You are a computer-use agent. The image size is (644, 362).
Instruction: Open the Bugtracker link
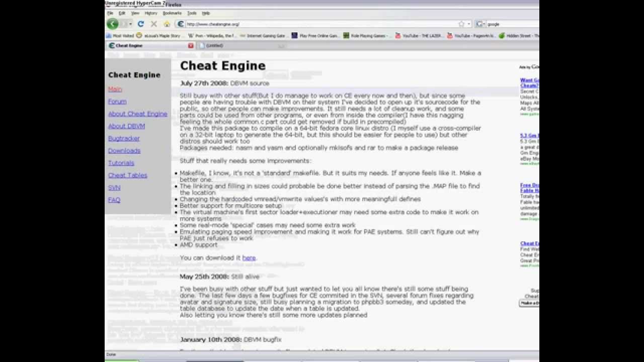point(124,138)
